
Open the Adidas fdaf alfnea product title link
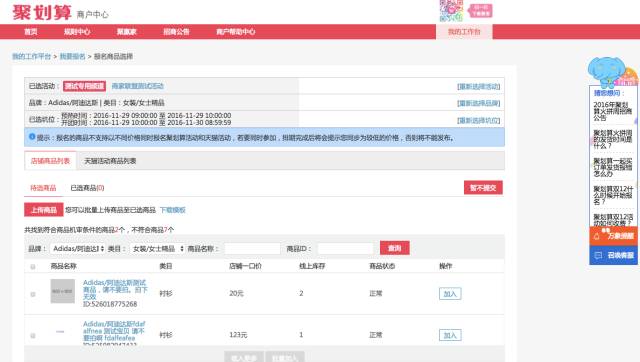pos(114,331)
